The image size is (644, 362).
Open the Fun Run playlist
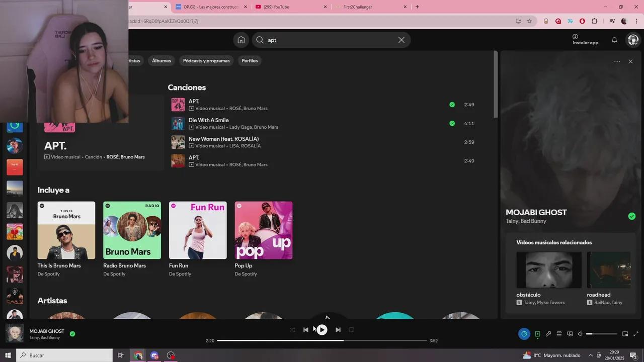coord(198,239)
